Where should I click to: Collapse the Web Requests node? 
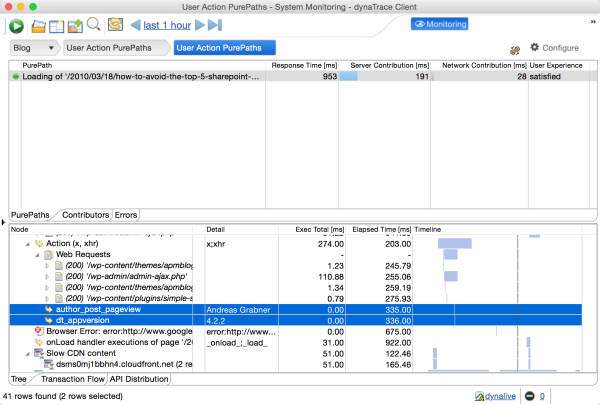tap(37, 255)
